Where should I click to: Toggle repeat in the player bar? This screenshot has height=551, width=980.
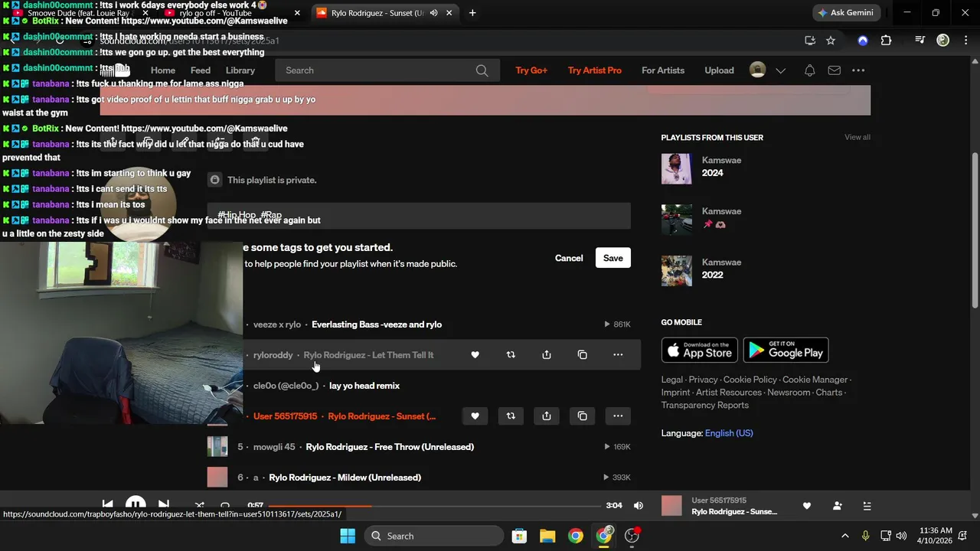[225, 506]
